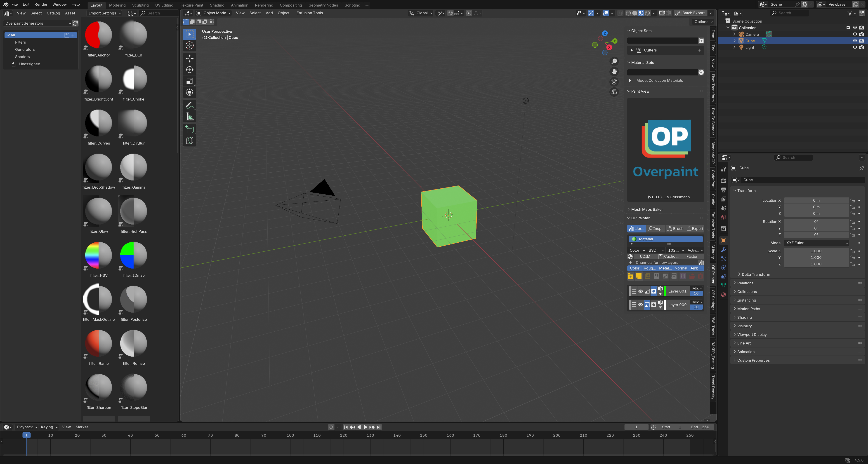Click the Layer.001 opacity slider

click(696, 294)
